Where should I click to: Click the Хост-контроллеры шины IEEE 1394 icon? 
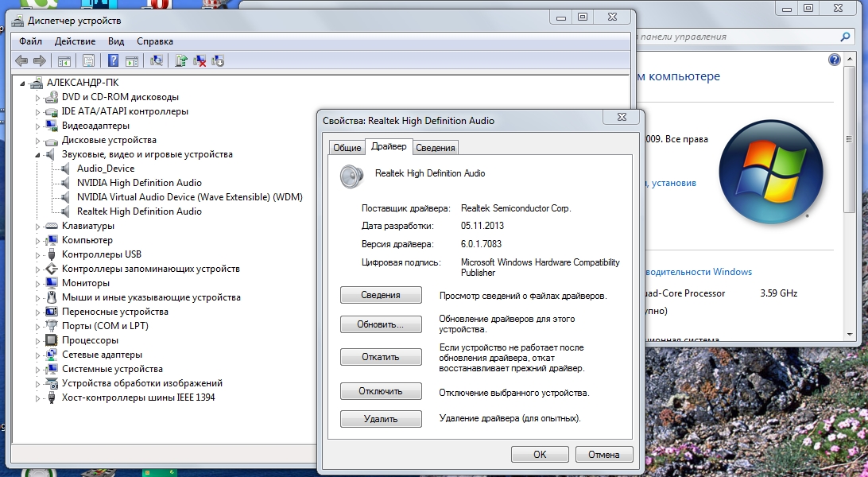tap(51, 397)
